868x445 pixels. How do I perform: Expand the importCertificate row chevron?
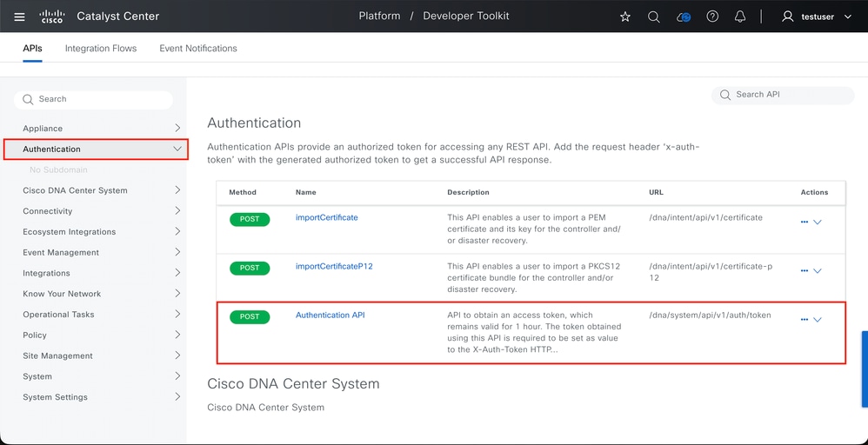point(817,222)
